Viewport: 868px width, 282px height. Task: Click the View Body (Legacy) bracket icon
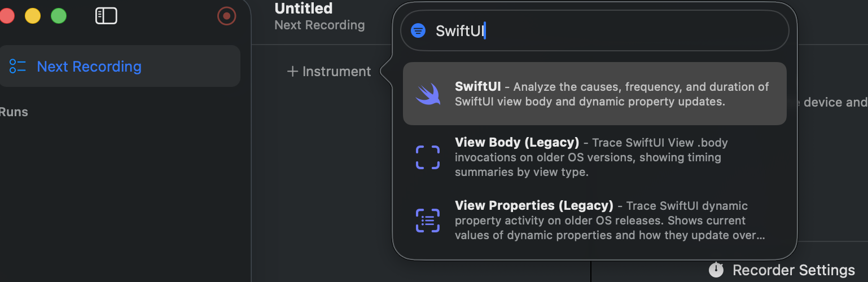(x=428, y=157)
